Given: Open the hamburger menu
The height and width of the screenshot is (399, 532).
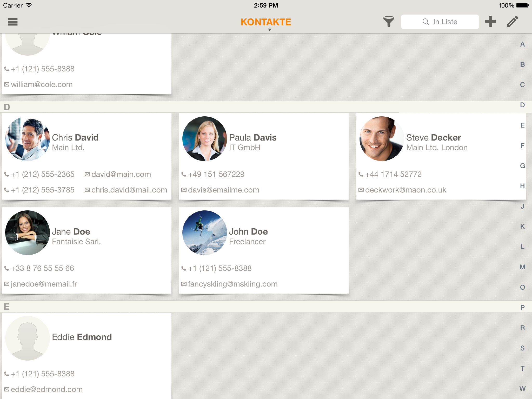Looking at the screenshot, I should click(x=12, y=22).
